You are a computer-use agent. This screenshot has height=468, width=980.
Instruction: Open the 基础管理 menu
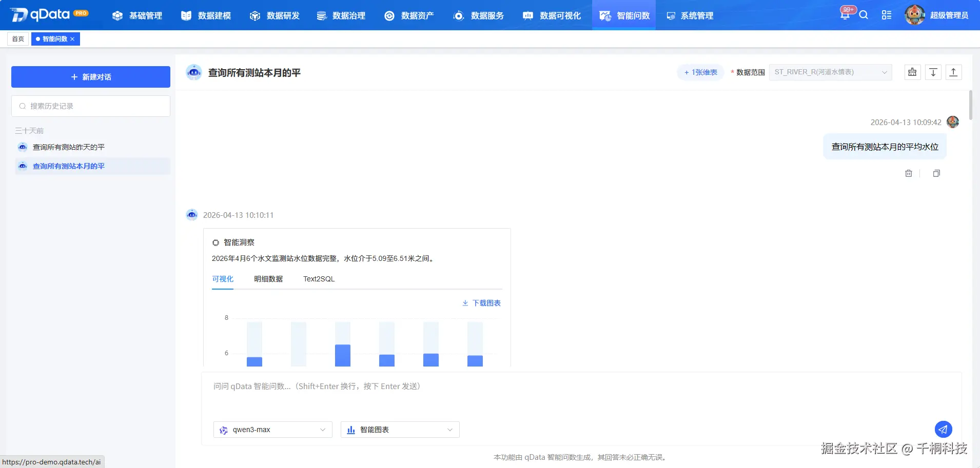coord(137,16)
